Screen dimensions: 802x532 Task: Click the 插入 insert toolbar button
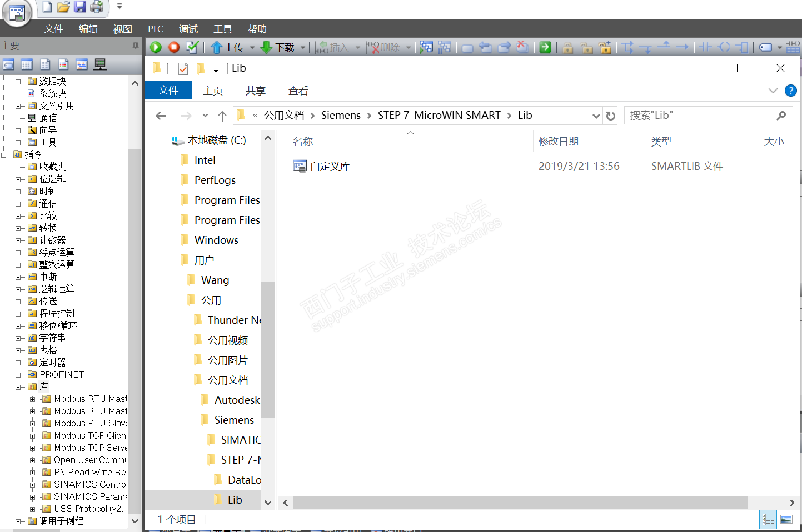[x=332, y=47]
